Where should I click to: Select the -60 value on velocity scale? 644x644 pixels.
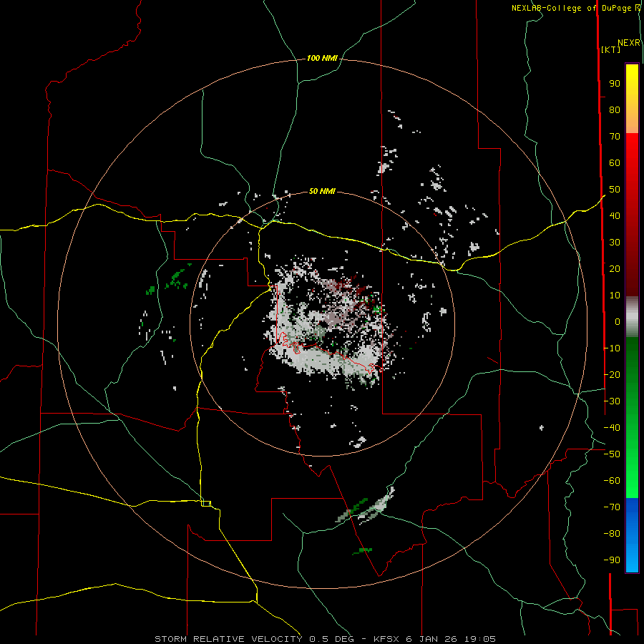point(612,481)
